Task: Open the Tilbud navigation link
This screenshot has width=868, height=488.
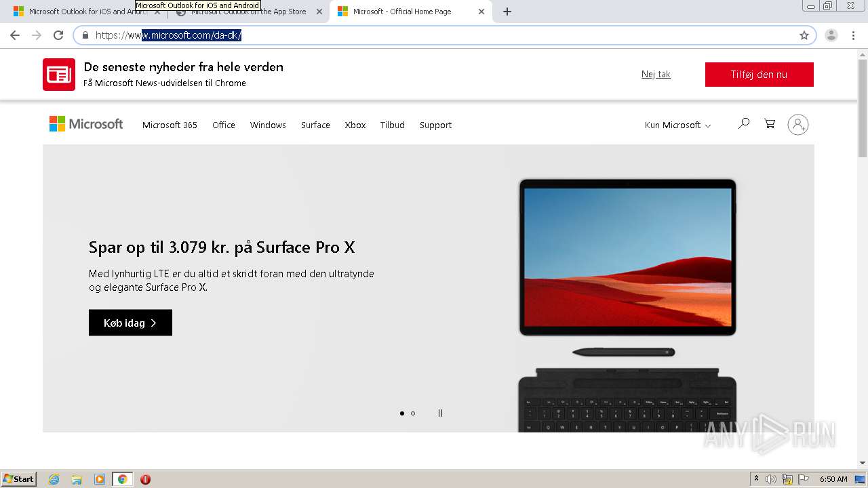Action: coord(393,125)
